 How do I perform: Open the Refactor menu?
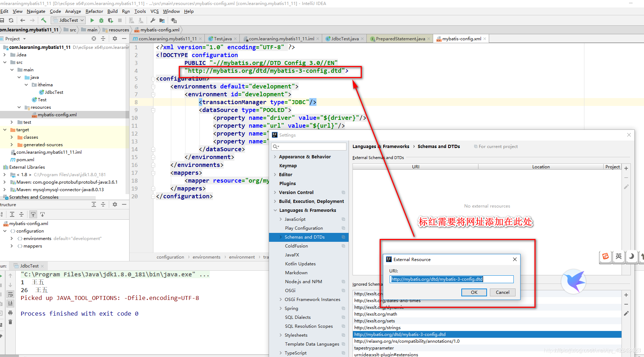point(94,11)
